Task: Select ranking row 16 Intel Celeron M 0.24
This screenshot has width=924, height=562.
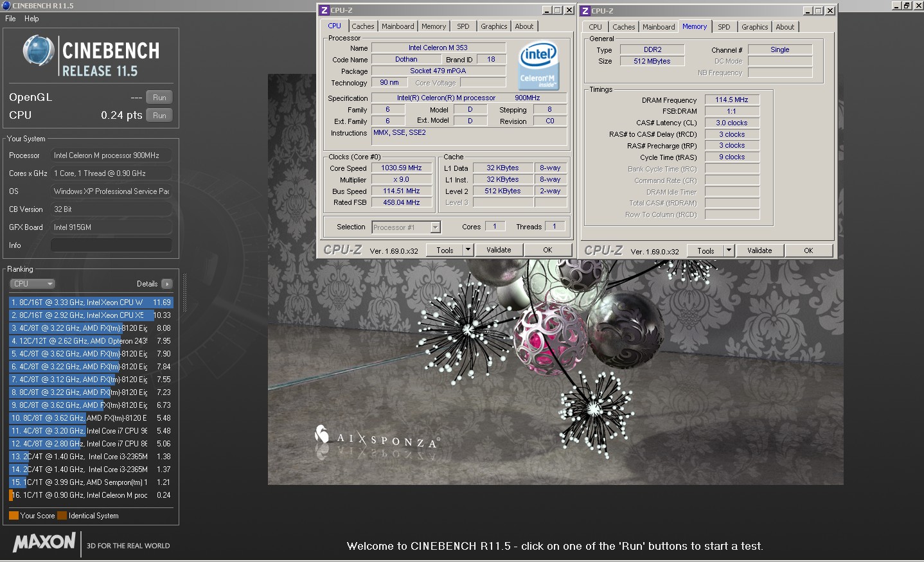Action: pos(91,495)
